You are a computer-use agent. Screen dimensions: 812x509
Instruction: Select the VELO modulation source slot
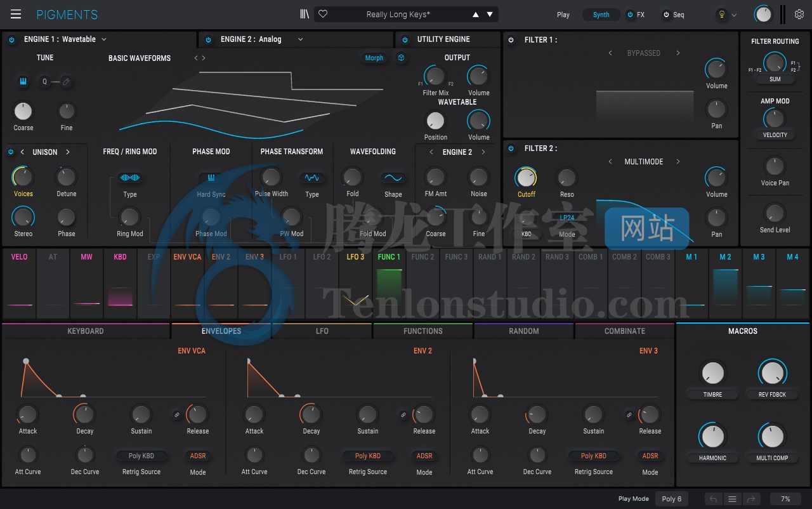point(19,282)
